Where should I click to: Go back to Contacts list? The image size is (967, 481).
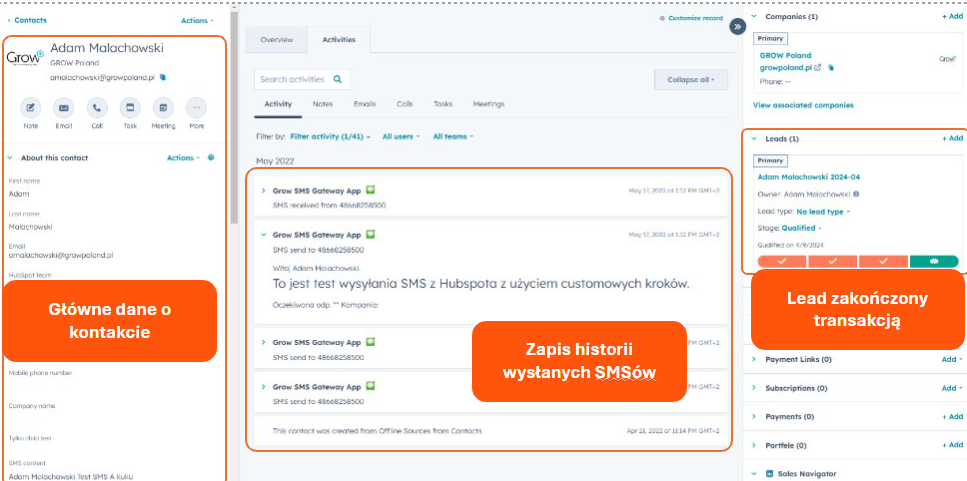click(27, 20)
